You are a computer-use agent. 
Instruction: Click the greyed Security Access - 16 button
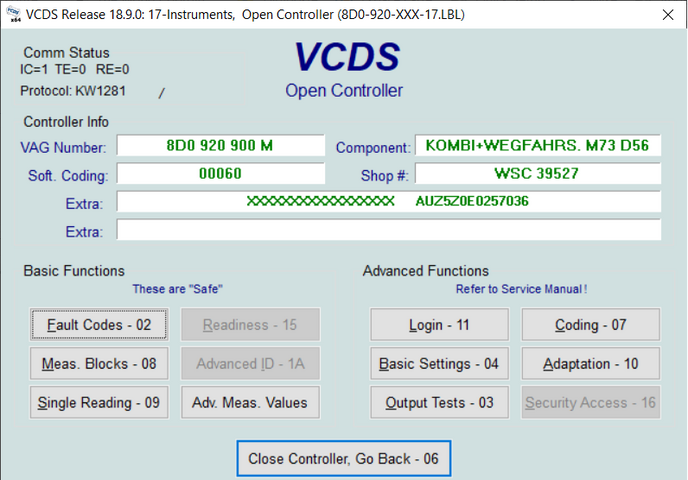click(x=591, y=402)
